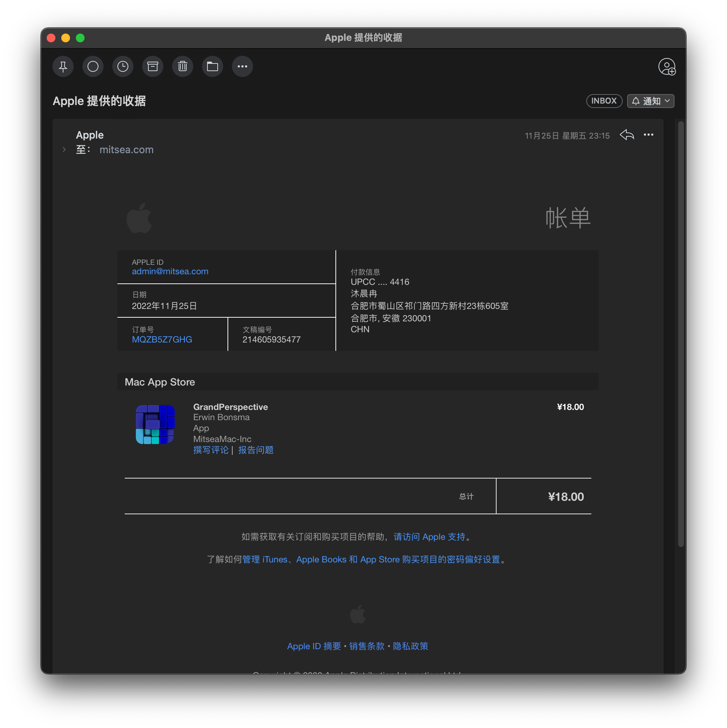727x728 pixels.
Task: Click the add-contact profile icon
Action: click(x=667, y=67)
